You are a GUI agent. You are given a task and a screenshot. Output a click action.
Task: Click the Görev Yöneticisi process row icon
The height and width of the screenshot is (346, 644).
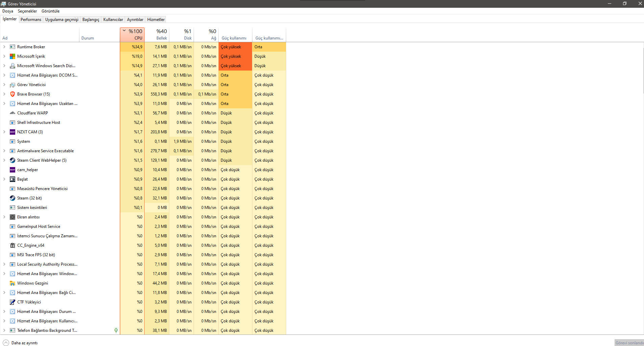coord(13,85)
